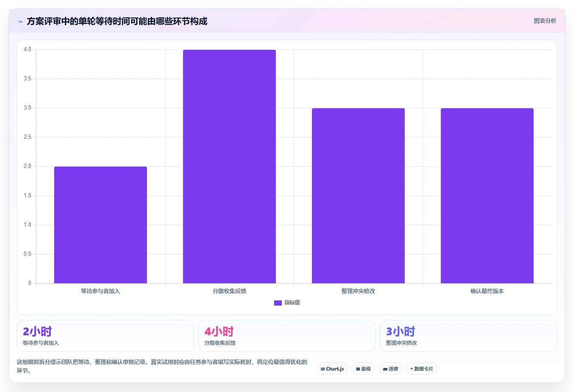Click the 进度 tag chip
Image resolution: width=574 pixels, height=392 pixels.
391,369
